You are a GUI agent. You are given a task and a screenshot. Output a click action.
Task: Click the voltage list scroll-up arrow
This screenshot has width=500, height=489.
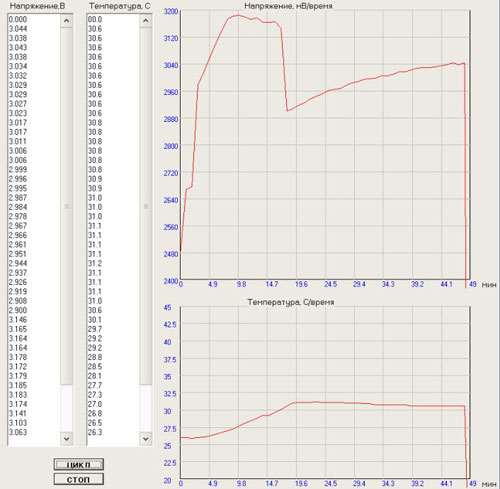point(66,21)
